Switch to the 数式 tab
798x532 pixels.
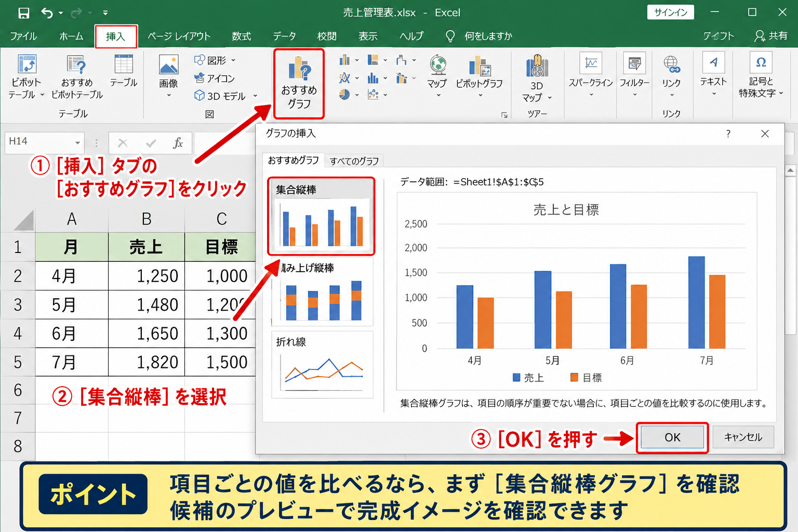(242, 36)
